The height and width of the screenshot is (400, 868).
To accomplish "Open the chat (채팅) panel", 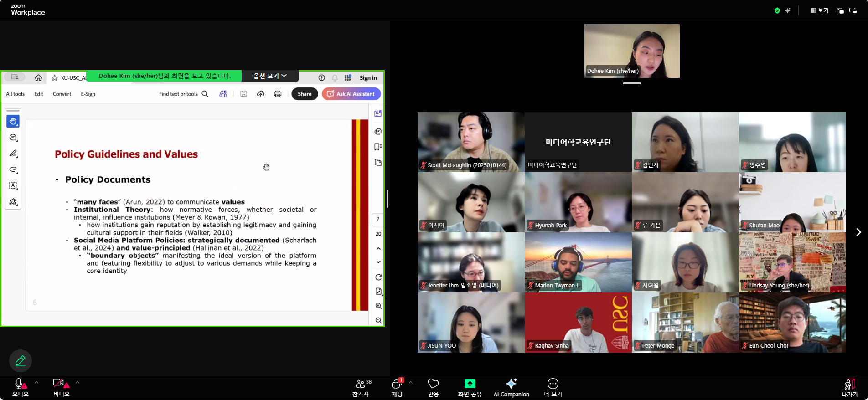I will tap(397, 384).
